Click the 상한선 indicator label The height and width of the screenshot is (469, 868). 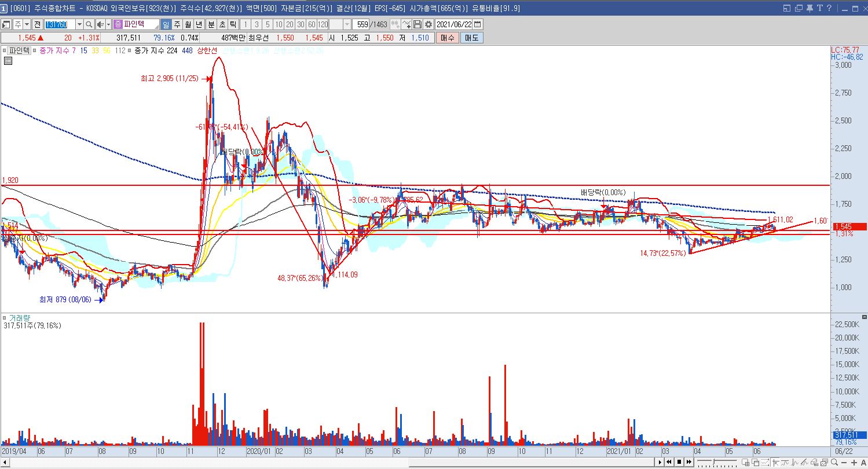pyautogui.click(x=207, y=50)
